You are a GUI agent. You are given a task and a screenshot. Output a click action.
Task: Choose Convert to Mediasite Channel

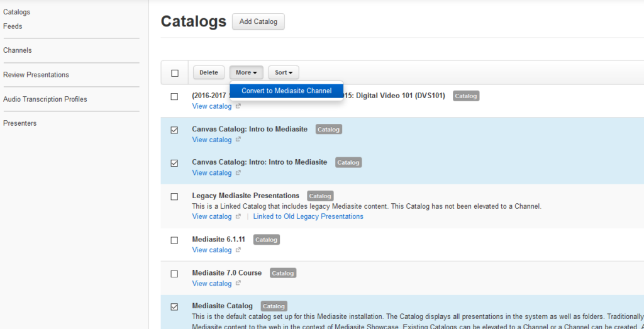coord(286,91)
